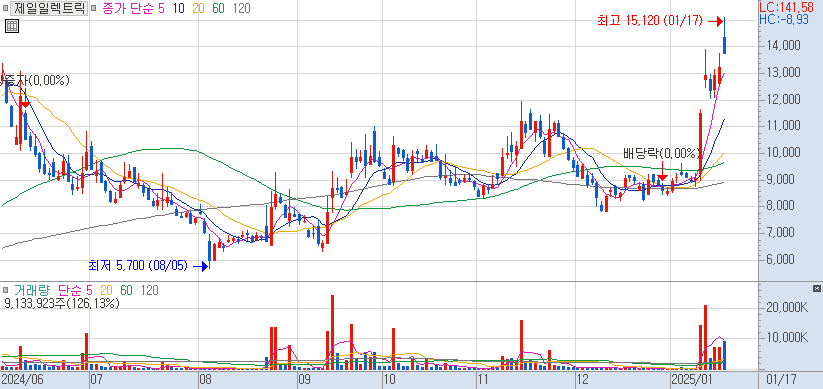Click the red marker below 배당락 label
Screen dimensions: 823x389
tap(662, 177)
